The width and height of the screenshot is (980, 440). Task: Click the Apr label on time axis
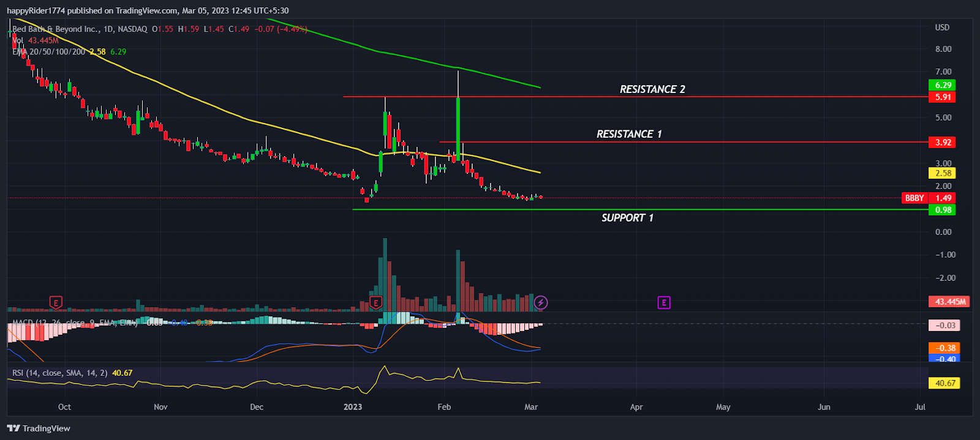click(636, 407)
